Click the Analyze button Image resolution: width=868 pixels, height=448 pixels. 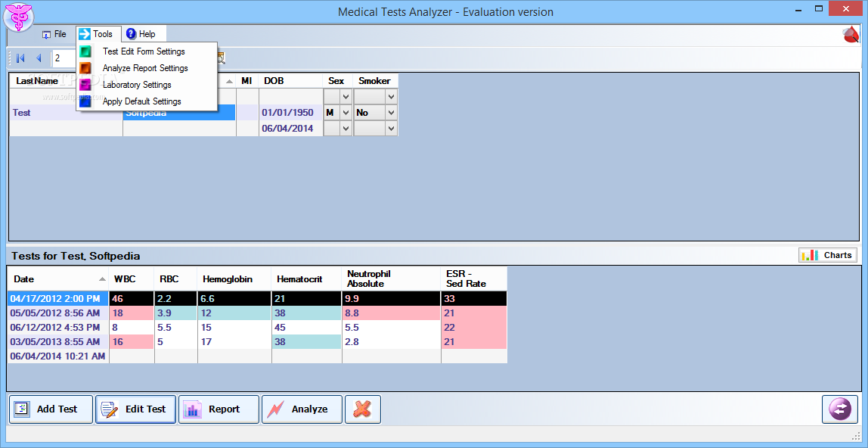click(302, 409)
